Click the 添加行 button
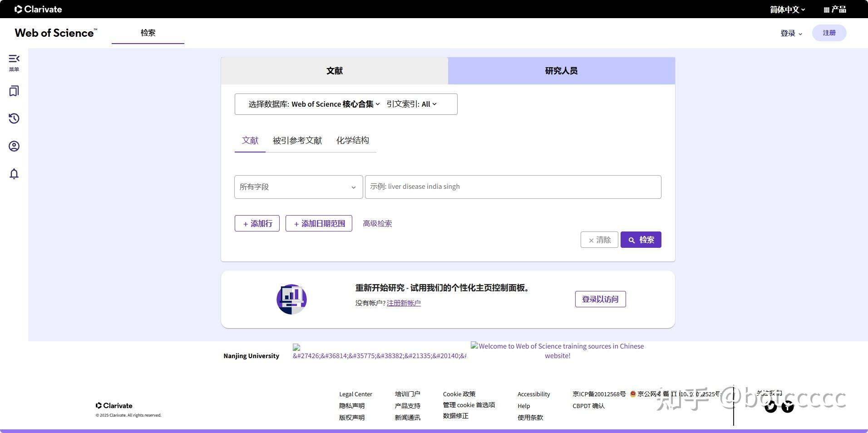The width and height of the screenshot is (868, 433). point(257,223)
